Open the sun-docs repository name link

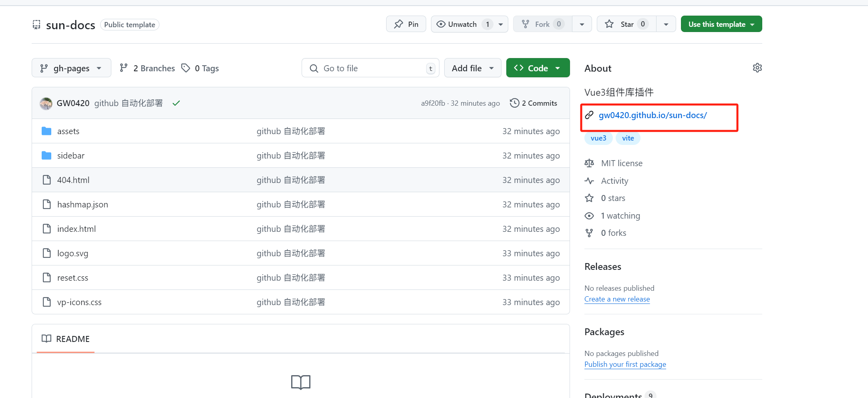[70, 25]
